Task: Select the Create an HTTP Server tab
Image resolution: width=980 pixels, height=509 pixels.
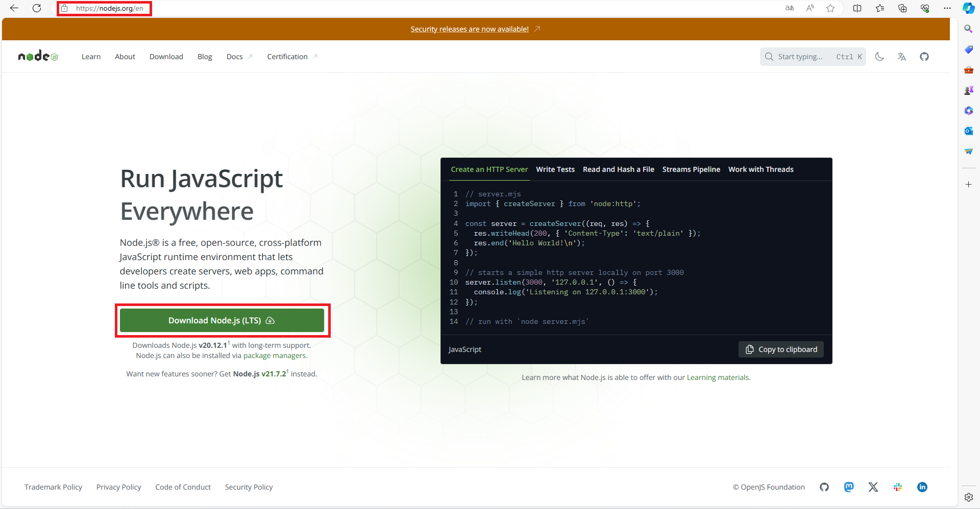Action: [489, 169]
